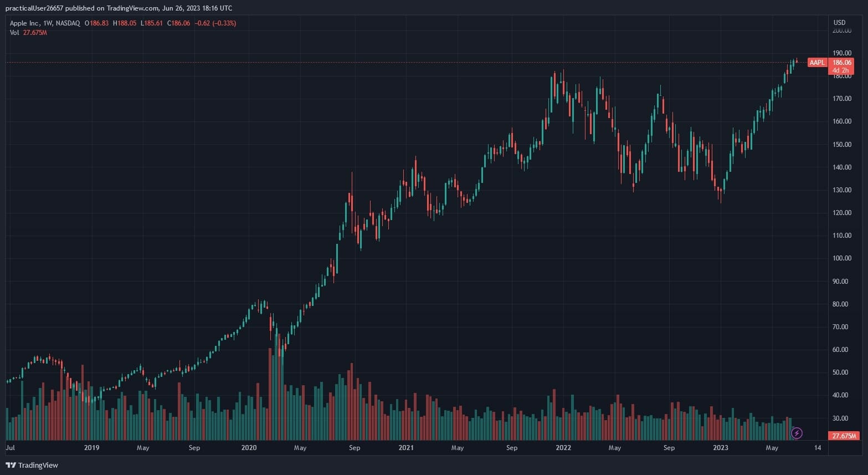Click the 186.06 current price label

841,63
